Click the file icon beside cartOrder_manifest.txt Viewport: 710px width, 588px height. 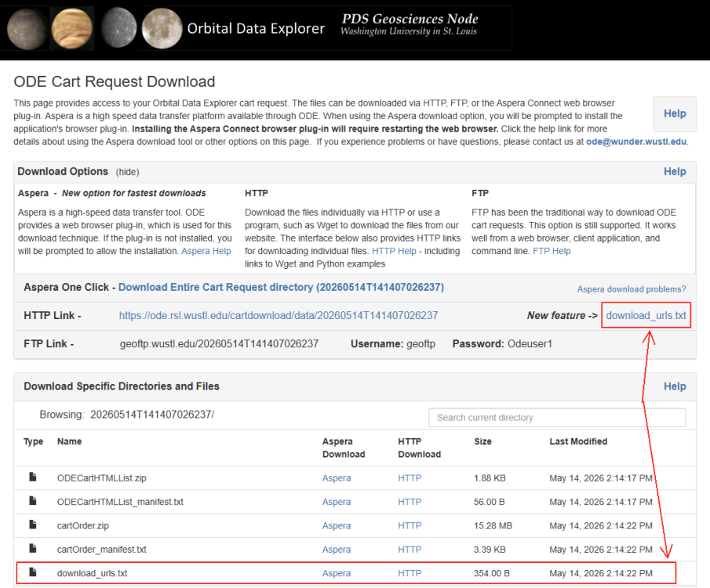point(33,549)
